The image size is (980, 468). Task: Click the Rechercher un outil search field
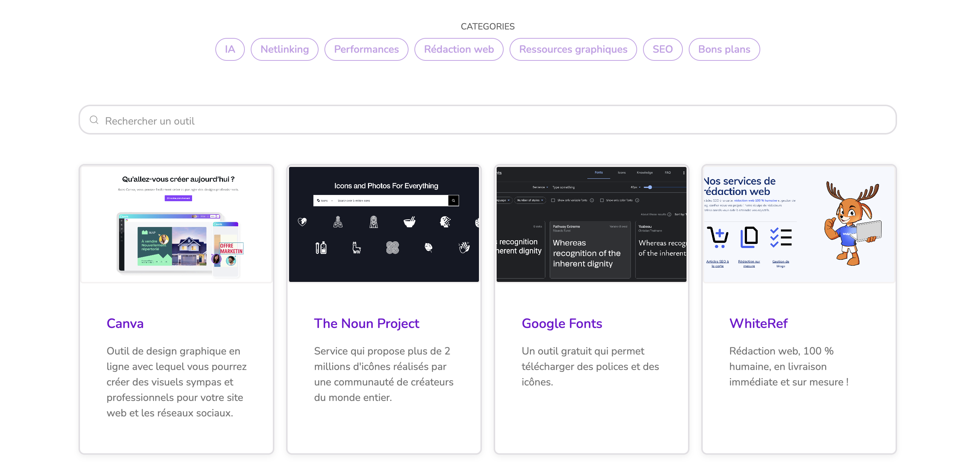pyautogui.click(x=487, y=120)
